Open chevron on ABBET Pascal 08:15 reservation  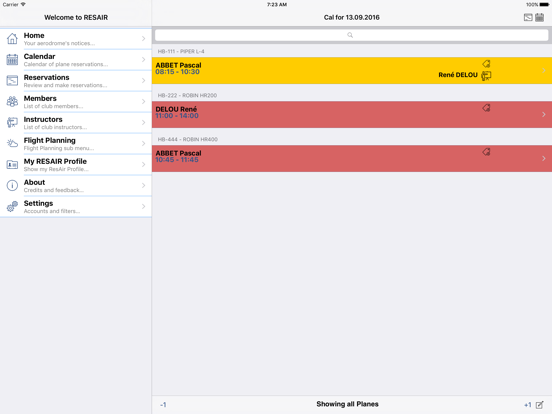pyautogui.click(x=544, y=70)
